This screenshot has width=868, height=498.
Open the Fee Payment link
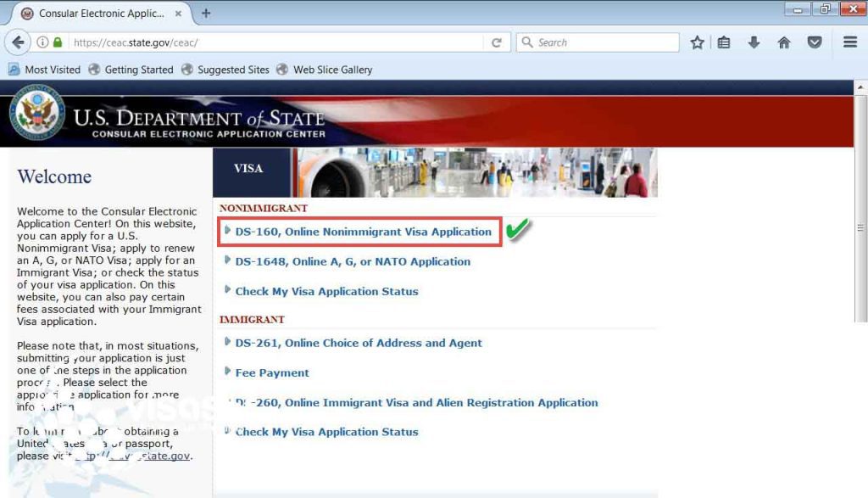[x=272, y=372]
